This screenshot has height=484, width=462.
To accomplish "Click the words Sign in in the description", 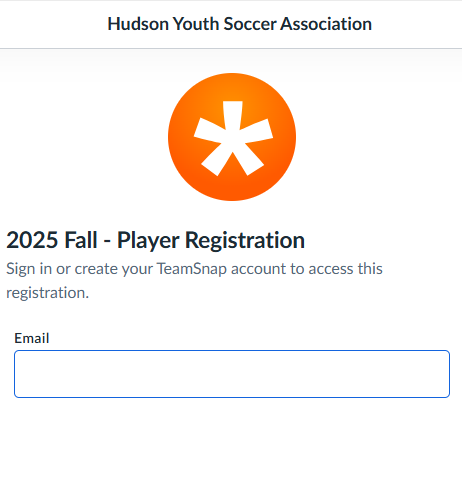I will point(29,269).
